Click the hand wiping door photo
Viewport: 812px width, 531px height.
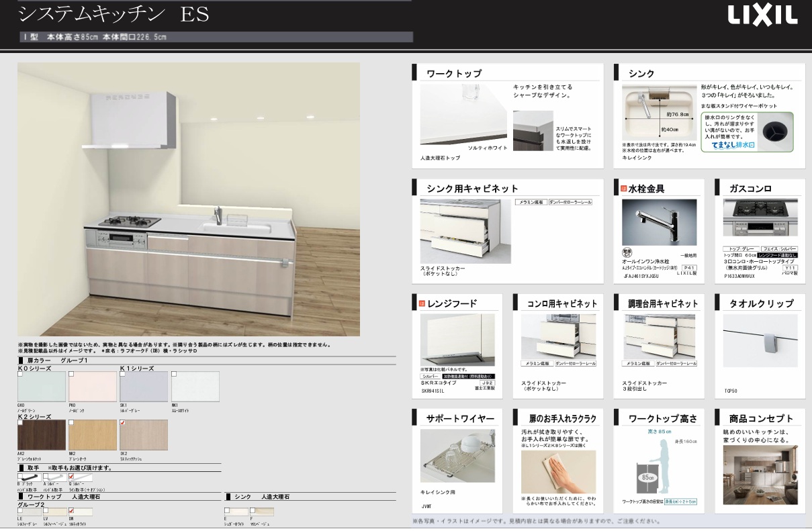(x=559, y=471)
